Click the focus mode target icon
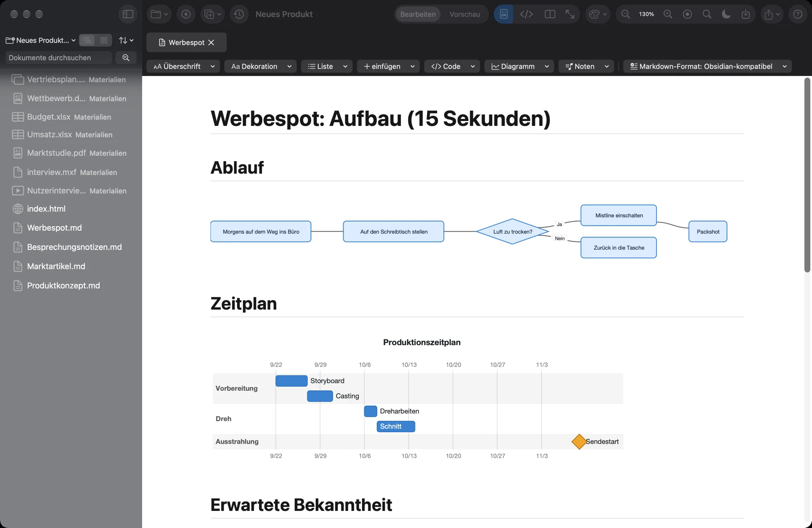 [687, 14]
